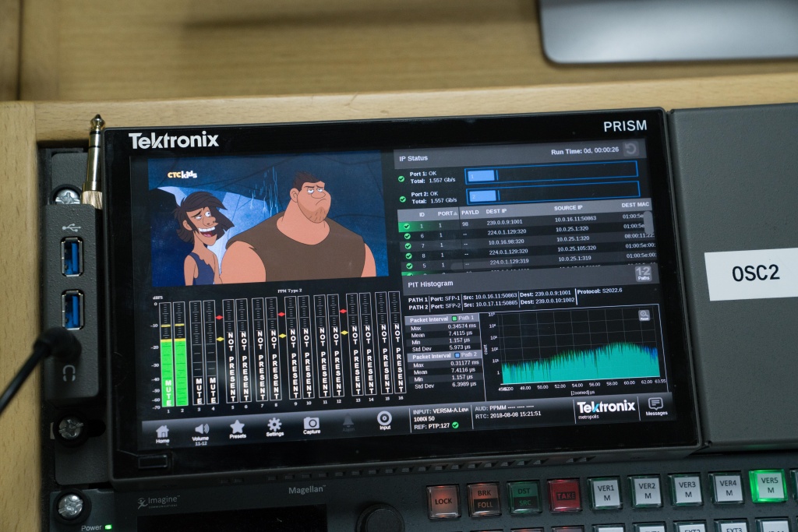The image size is (798, 532).
Task: Click the DEST MAC column header
Action: click(x=635, y=205)
